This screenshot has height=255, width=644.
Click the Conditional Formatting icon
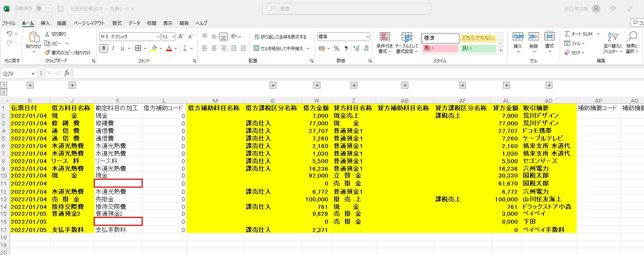(385, 37)
